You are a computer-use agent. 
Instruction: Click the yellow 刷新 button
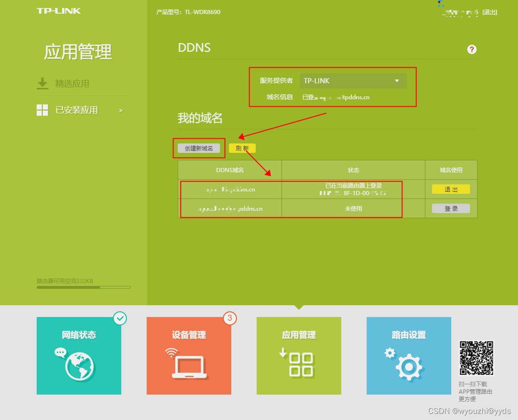click(242, 148)
